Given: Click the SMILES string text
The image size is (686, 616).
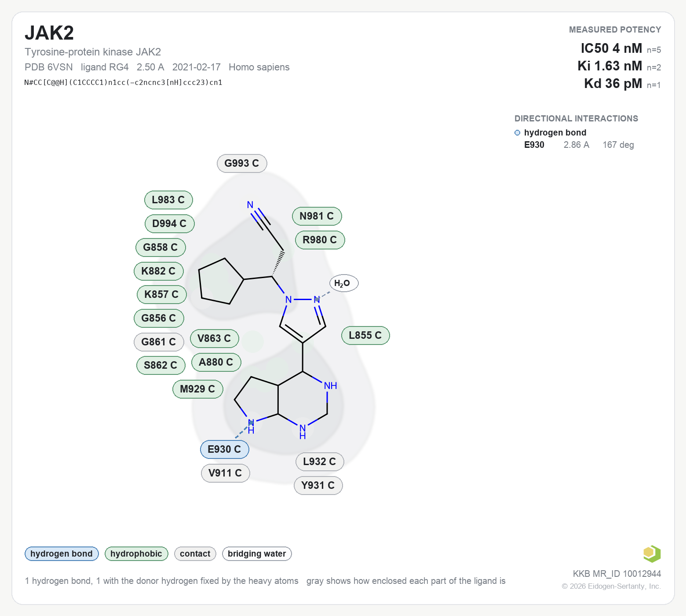Looking at the screenshot, I should (123, 82).
